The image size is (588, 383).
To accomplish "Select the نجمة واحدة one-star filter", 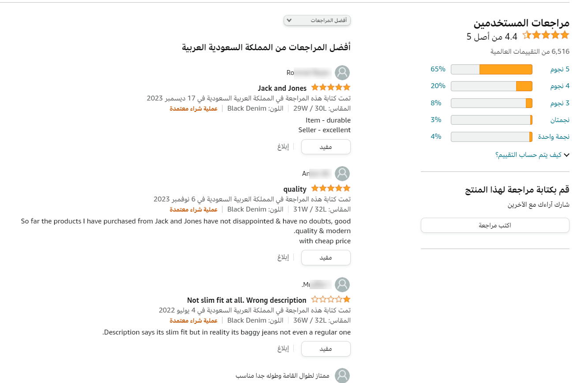I will [554, 137].
